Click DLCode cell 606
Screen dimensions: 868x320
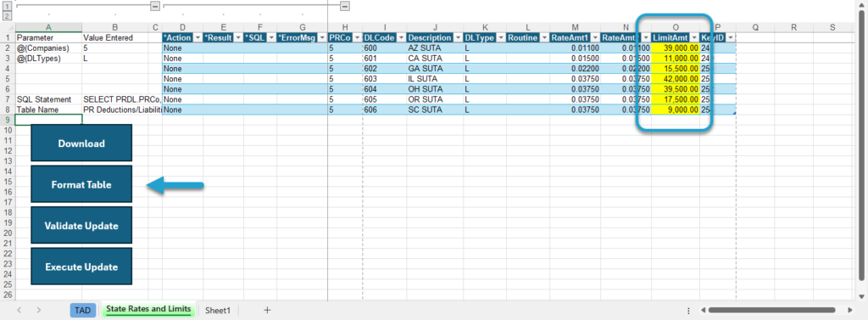(x=384, y=109)
